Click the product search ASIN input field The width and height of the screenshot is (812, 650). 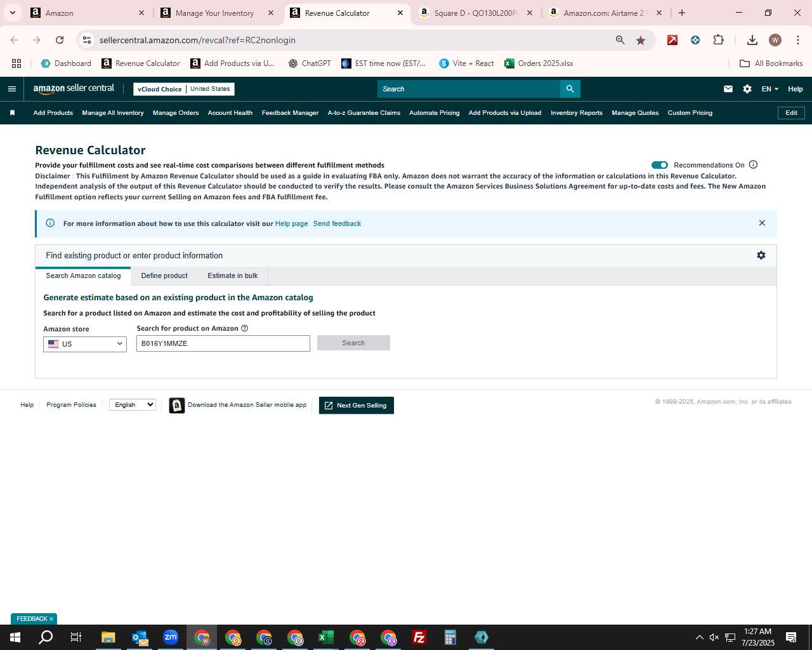click(223, 343)
